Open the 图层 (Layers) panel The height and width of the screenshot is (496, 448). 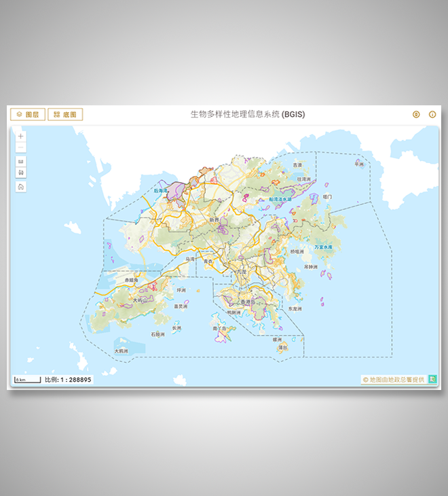[x=28, y=114]
